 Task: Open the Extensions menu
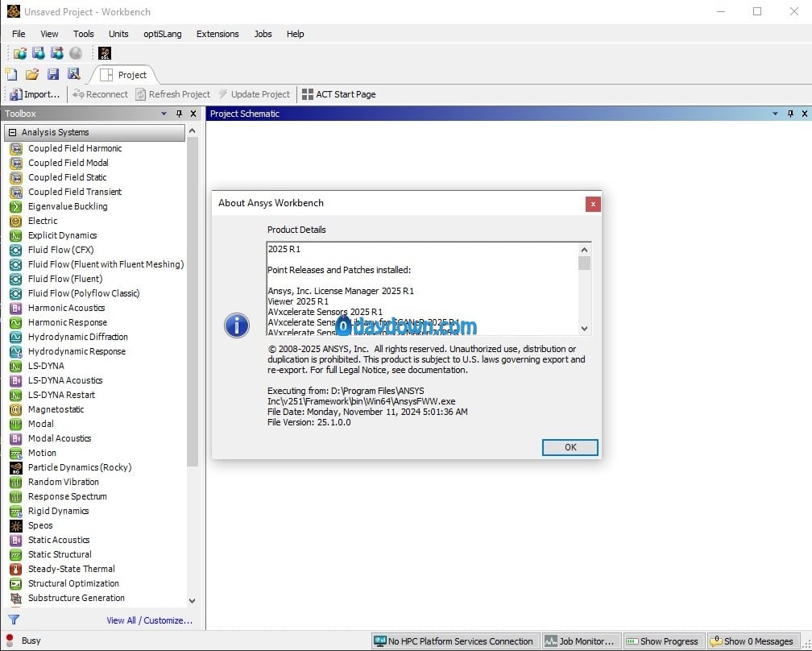pos(217,34)
